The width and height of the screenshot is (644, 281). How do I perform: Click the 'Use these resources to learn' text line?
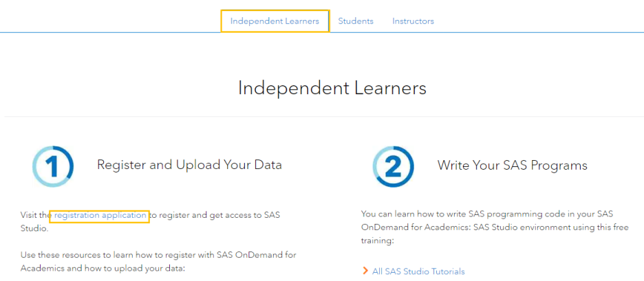158,255
